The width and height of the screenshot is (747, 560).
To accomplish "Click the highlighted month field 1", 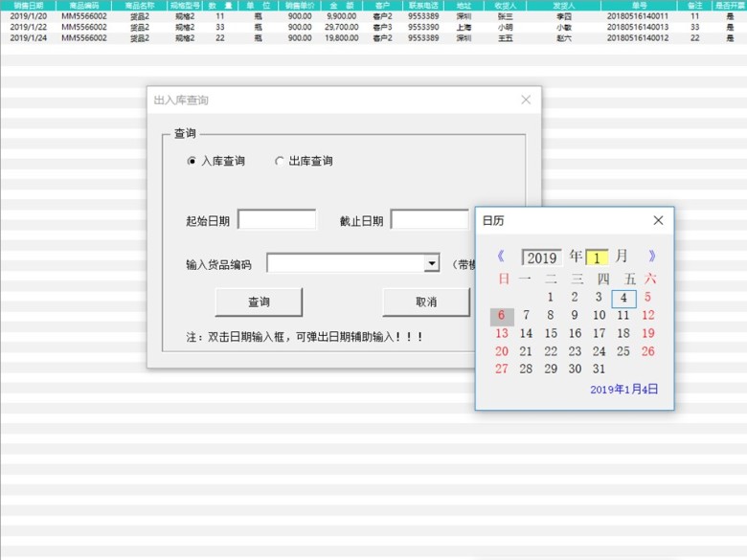I will pos(597,258).
